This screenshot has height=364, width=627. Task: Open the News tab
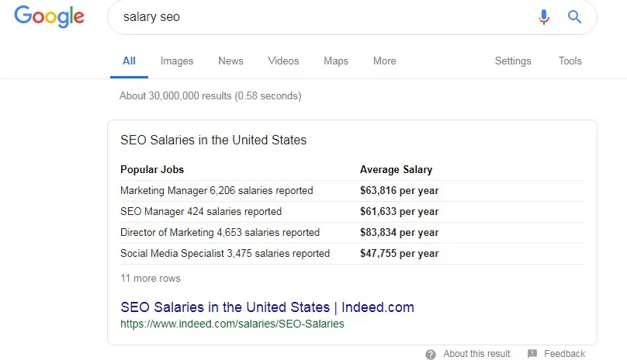click(230, 61)
